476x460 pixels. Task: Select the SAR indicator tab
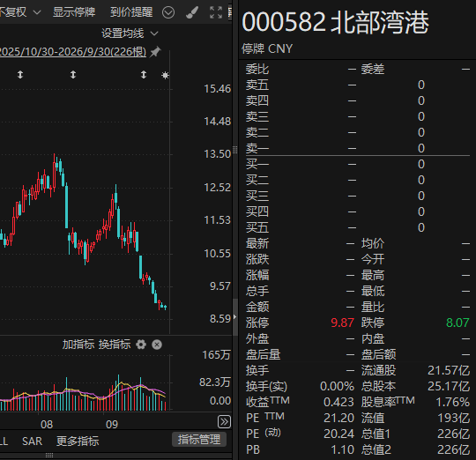33,441
